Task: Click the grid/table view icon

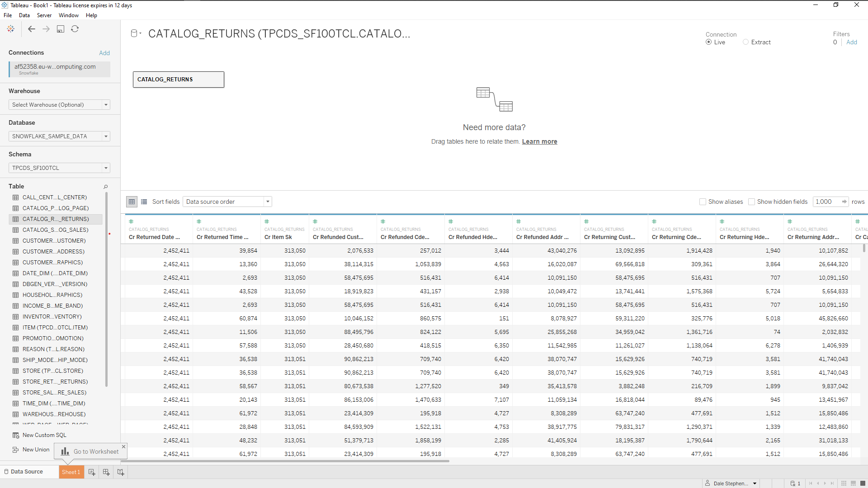Action: pos(132,202)
